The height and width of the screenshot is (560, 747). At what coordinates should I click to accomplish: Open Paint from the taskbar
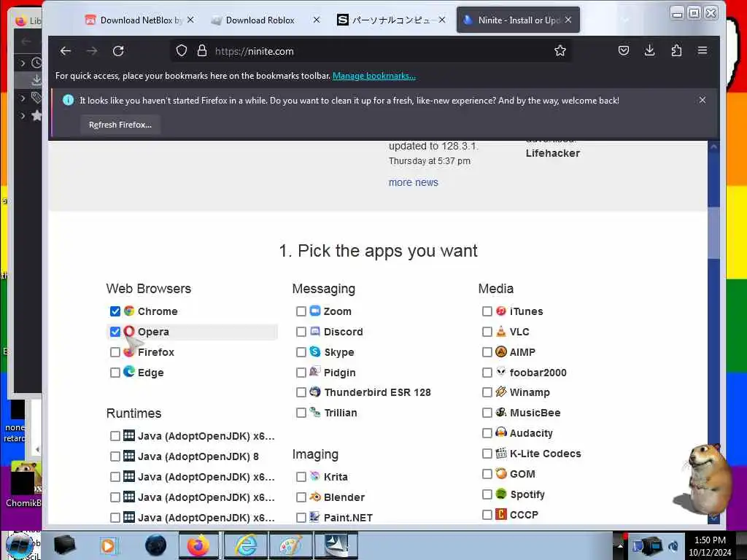tap(290, 545)
